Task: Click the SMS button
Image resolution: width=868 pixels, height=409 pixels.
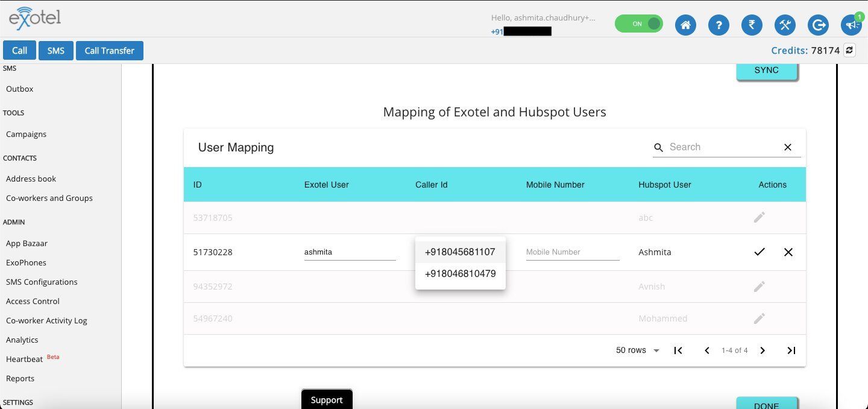Action: pyautogui.click(x=55, y=51)
